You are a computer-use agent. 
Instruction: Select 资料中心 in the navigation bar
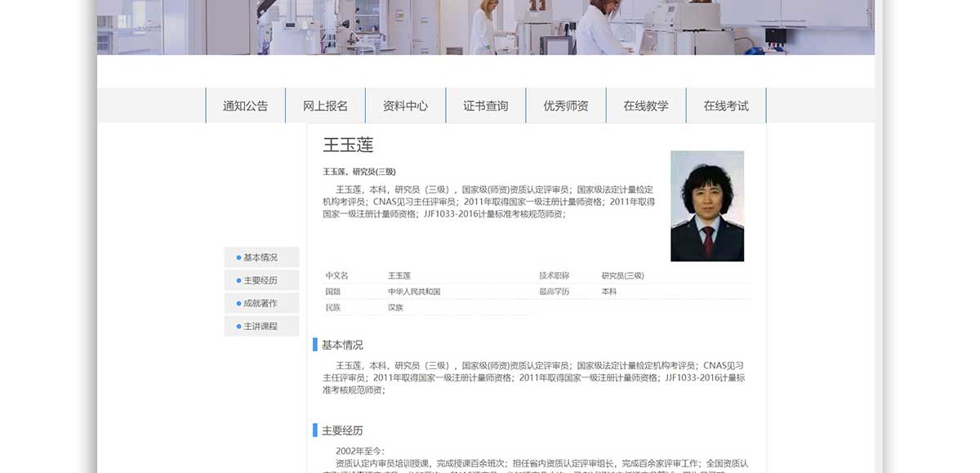tap(405, 105)
